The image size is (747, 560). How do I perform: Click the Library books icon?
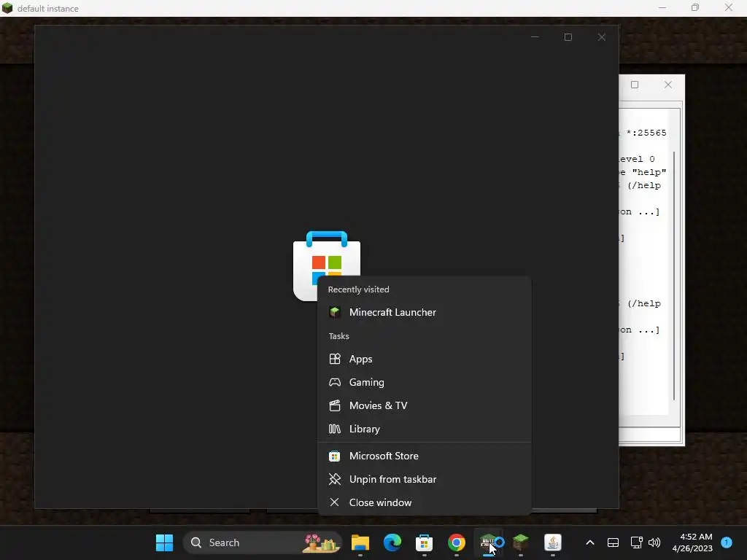tap(335, 429)
